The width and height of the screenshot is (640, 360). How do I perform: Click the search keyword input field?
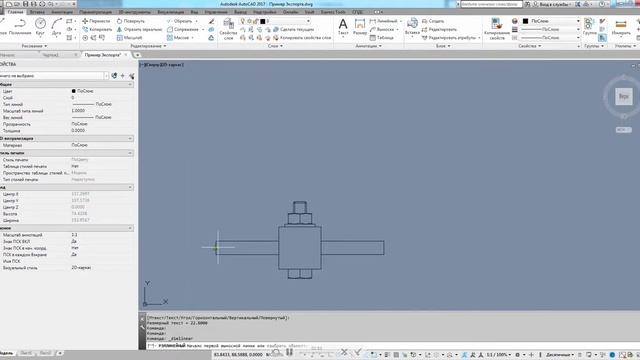pos(491,4)
